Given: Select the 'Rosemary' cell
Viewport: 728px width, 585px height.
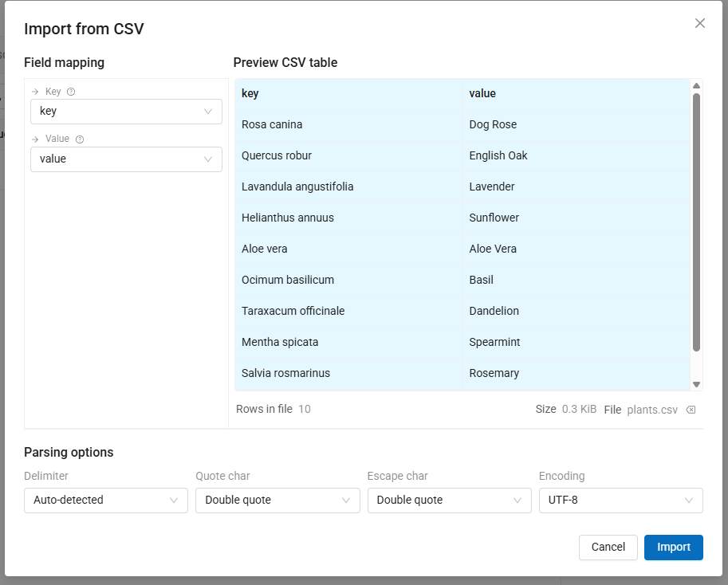Looking at the screenshot, I should (576, 374).
